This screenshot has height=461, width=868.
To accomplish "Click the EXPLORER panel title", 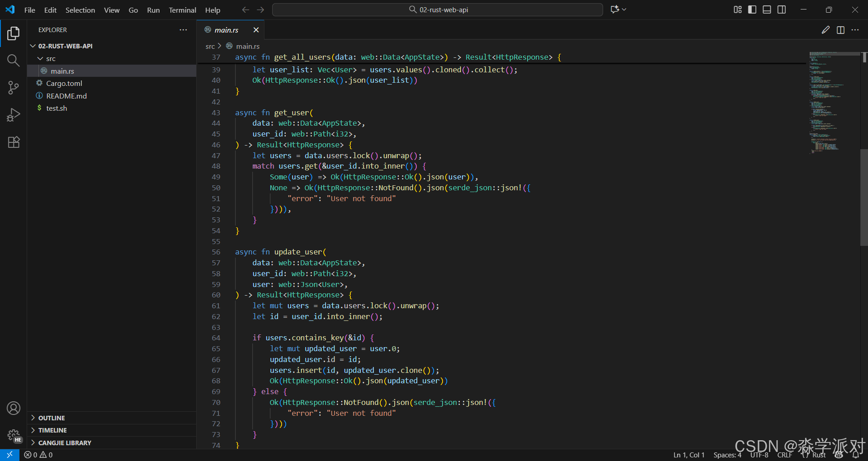I will tap(52, 30).
